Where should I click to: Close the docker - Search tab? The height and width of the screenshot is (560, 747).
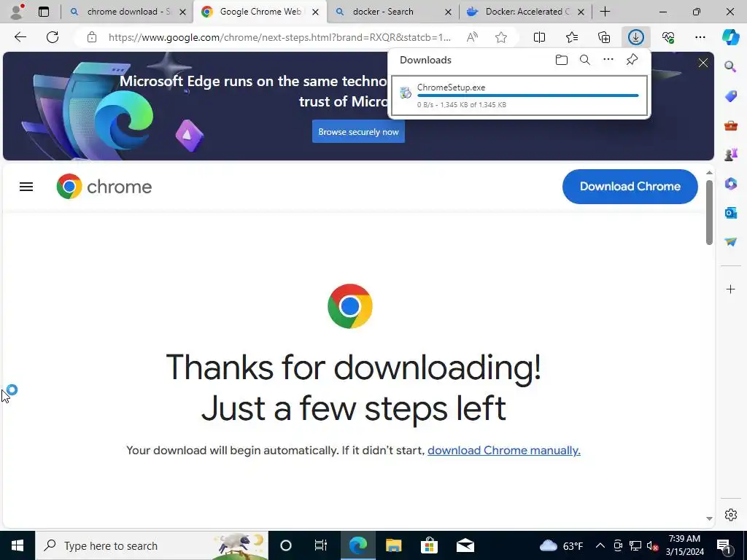pos(448,12)
